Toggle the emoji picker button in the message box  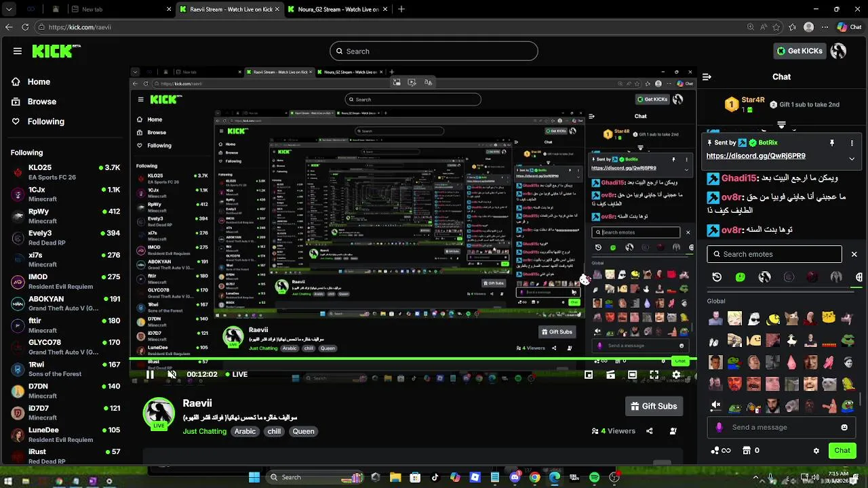point(844,427)
